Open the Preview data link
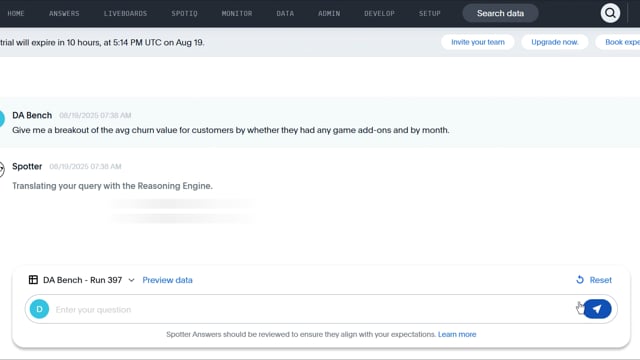This screenshot has width=640, height=360. (167, 280)
